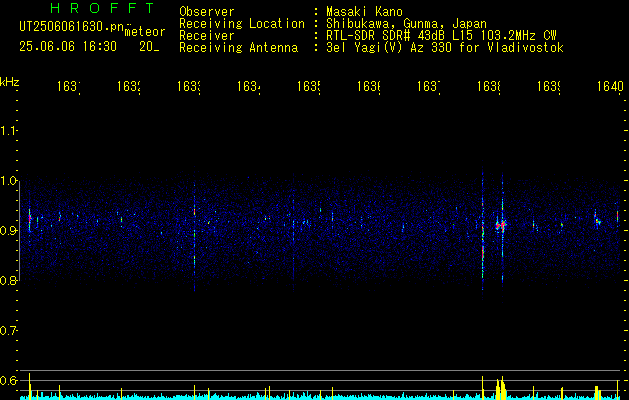Click the 1631 time axis marker

click(69, 86)
